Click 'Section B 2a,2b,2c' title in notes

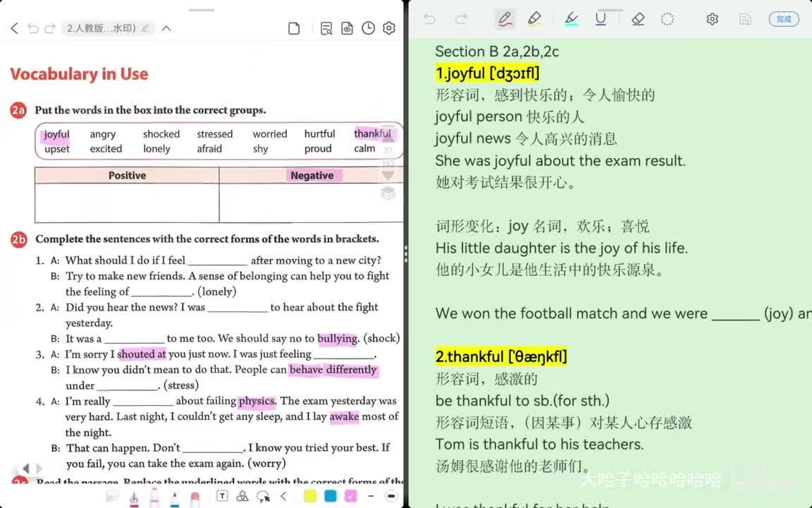497,52
